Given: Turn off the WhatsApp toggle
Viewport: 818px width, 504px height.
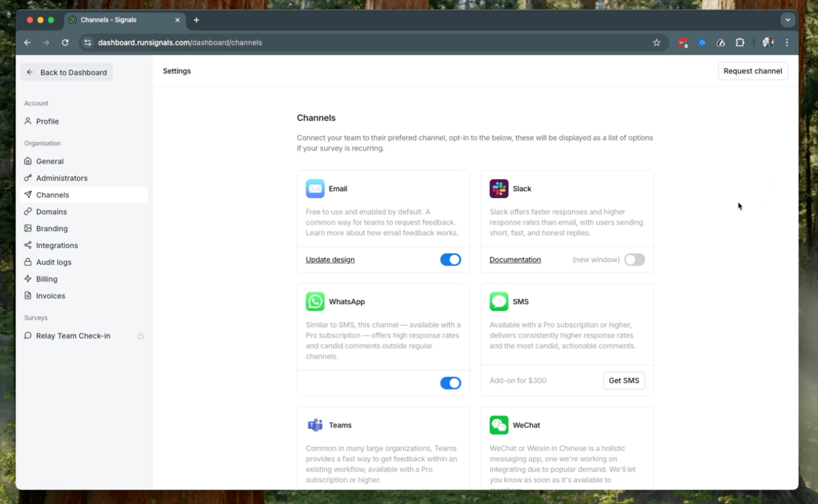Looking at the screenshot, I should coord(450,383).
